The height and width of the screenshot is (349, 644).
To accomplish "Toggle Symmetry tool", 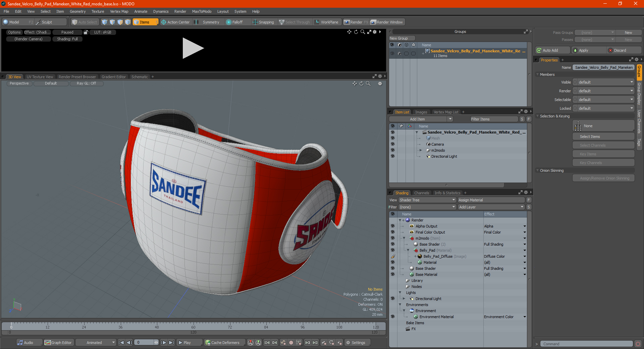I will [207, 22].
